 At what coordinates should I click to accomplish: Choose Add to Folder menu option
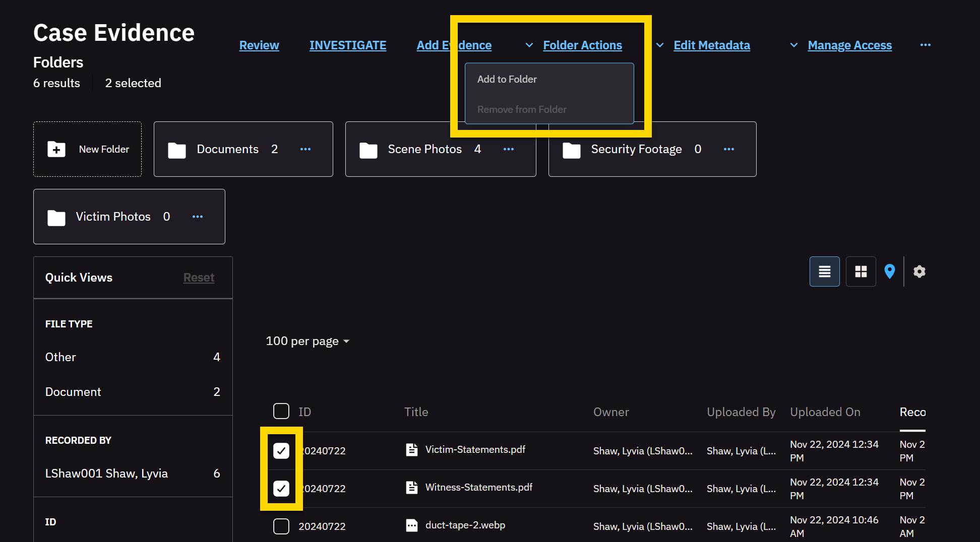(x=507, y=79)
